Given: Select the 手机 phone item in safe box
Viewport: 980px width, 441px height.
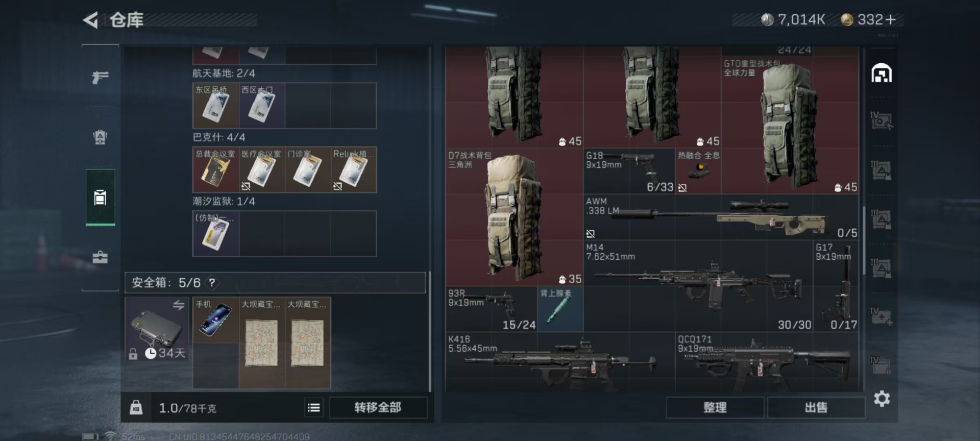Looking at the screenshot, I should [215, 320].
